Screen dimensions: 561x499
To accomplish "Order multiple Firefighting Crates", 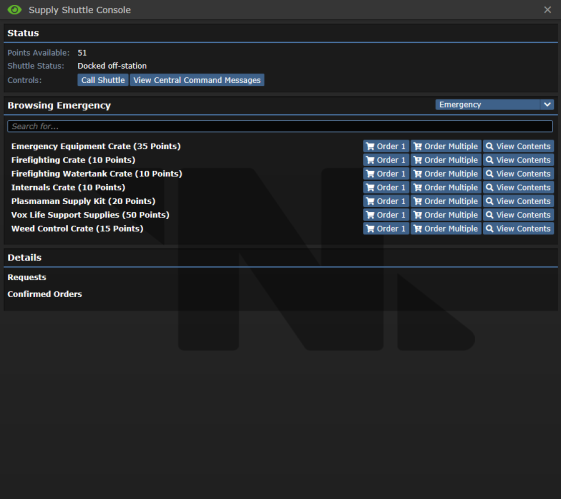I will click(x=446, y=160).
